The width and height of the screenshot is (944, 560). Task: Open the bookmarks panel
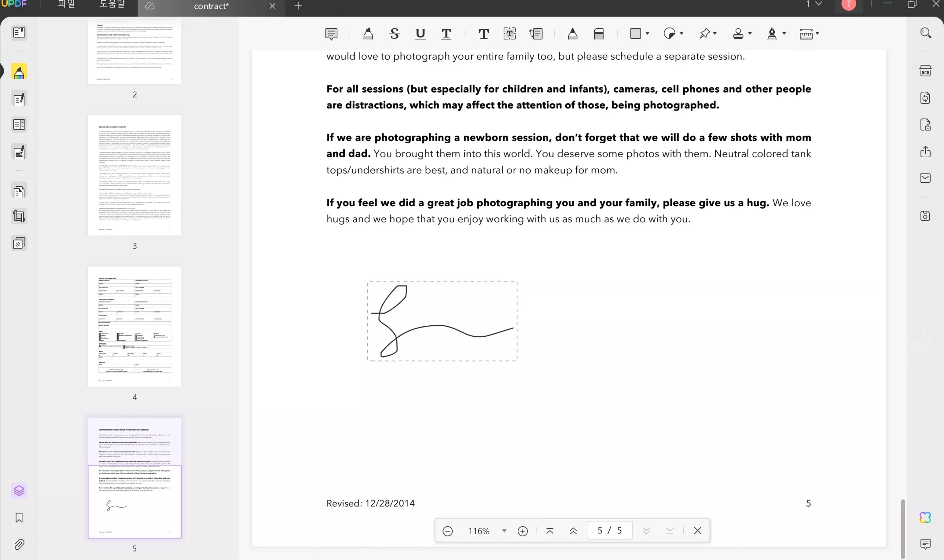tap(19, 518)
